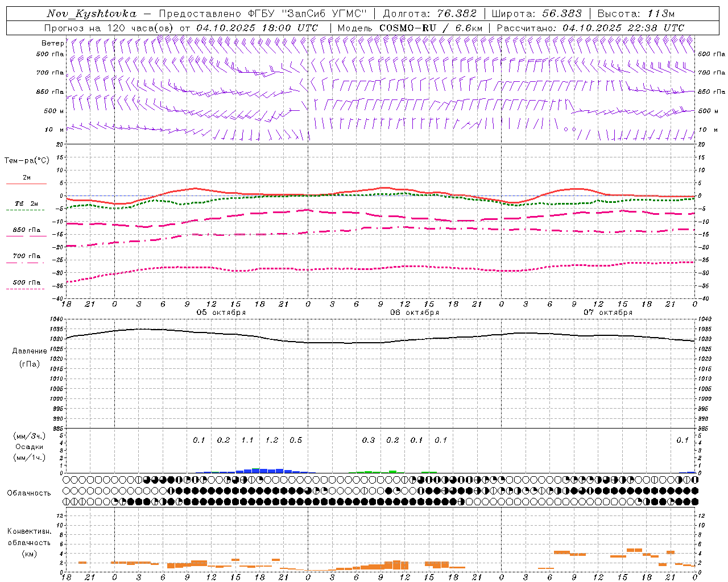
Task: Click the black pressure curve line
Action: 381,342
